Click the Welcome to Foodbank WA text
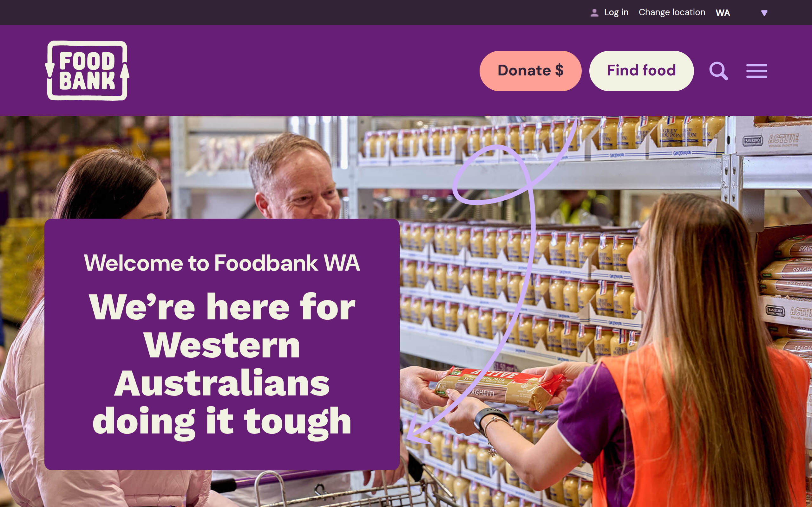The width and height of the screenshot is (812, 507). pyautogui.click(x=222, y=263)
